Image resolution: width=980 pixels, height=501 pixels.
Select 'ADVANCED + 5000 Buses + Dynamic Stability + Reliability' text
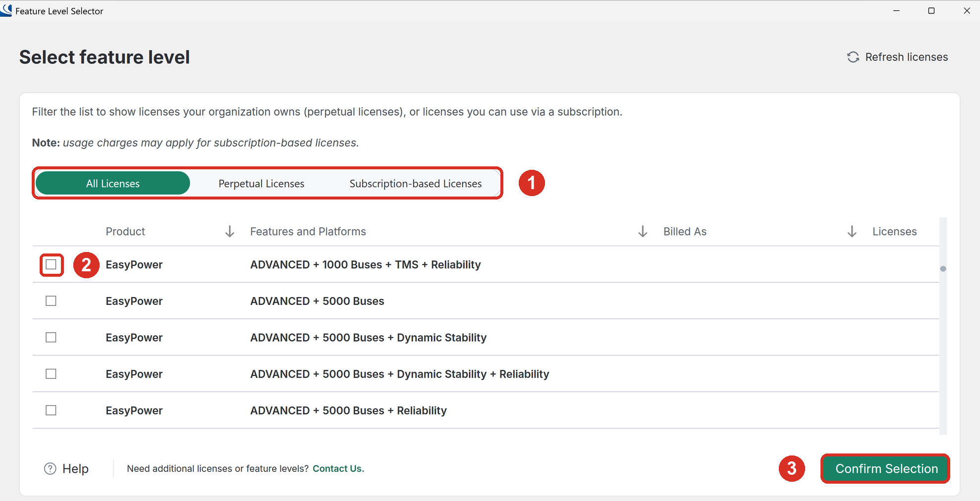pos(399,374)
